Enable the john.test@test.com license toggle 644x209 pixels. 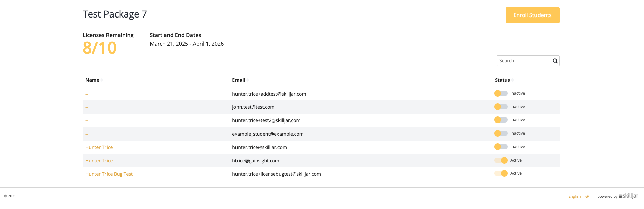(x=501, y=107)
